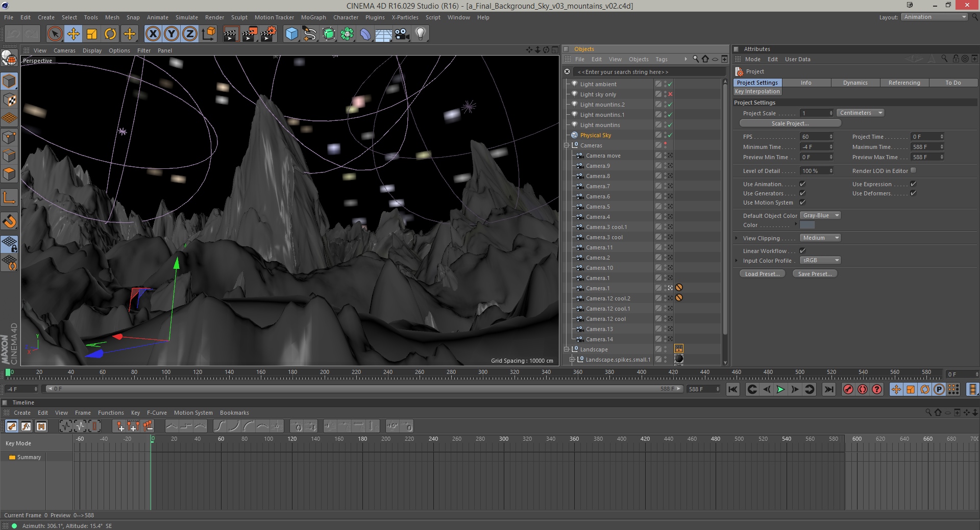Image resolution: width=980 pixels, height=530 pixels.
Task: Expand Landscape.spikes.small.1 object
Action: click(x=572, y=360)
